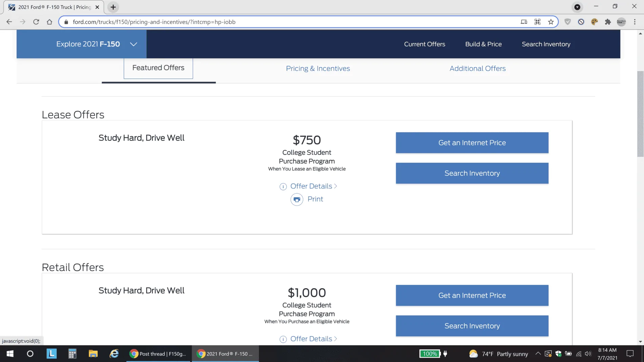The height and width of the screenshot is (362, 644).
Task: Click the send-to-devices icon in address bar
Action: click(x=524, y=22)
